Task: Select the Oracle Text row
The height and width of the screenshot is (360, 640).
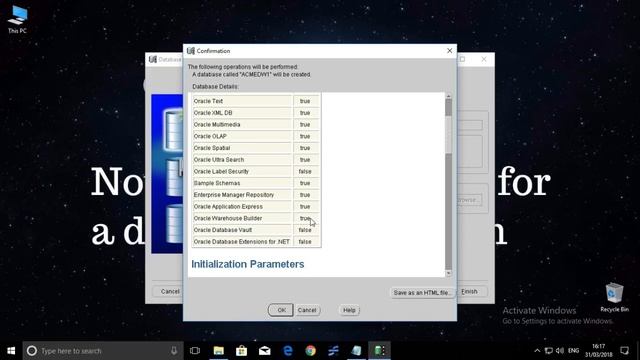Action: click(256, 101)
